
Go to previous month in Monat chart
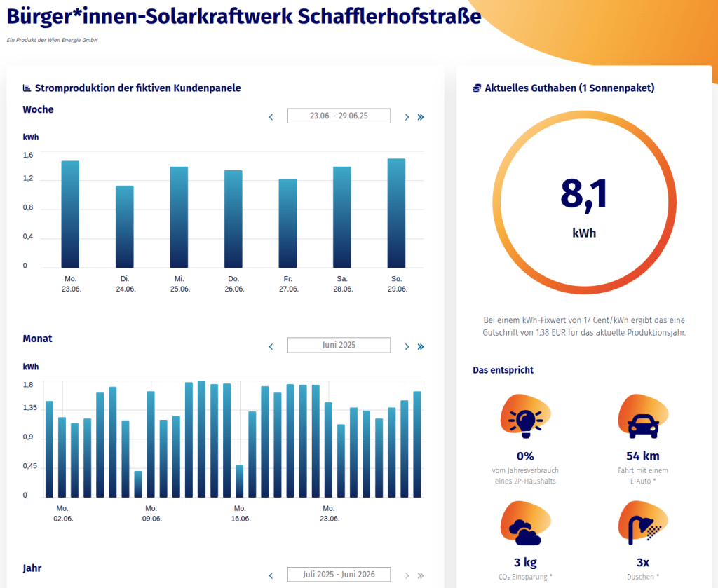(271, 346)
